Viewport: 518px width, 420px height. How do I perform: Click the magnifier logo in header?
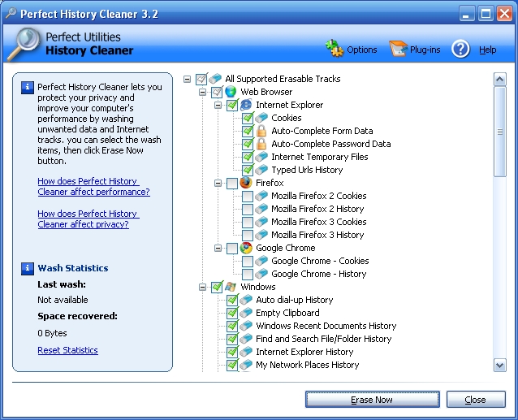pos(24,45)
